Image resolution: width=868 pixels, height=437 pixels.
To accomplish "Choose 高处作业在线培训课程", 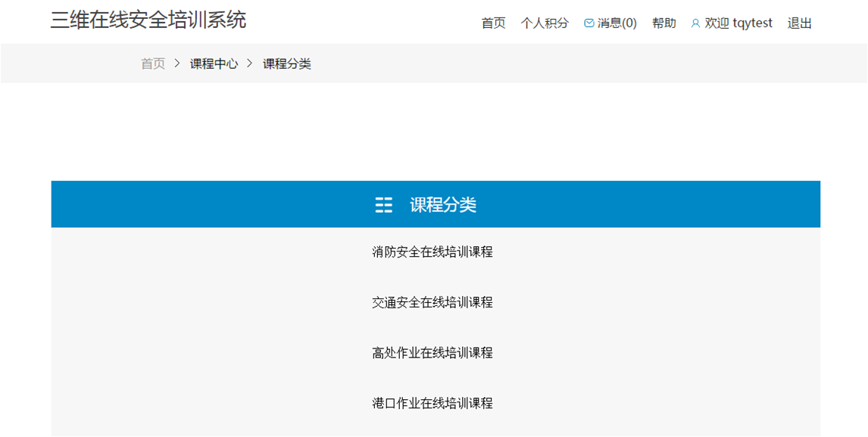I will (x=432, y=353).
